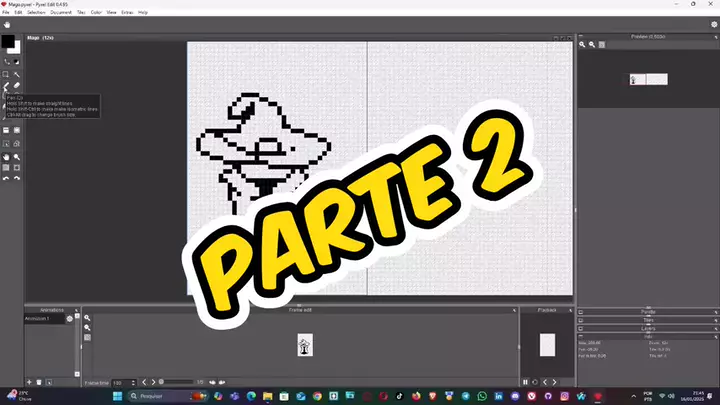Click the frame thumbnail in Frame edit

click(x=304, y=345)
